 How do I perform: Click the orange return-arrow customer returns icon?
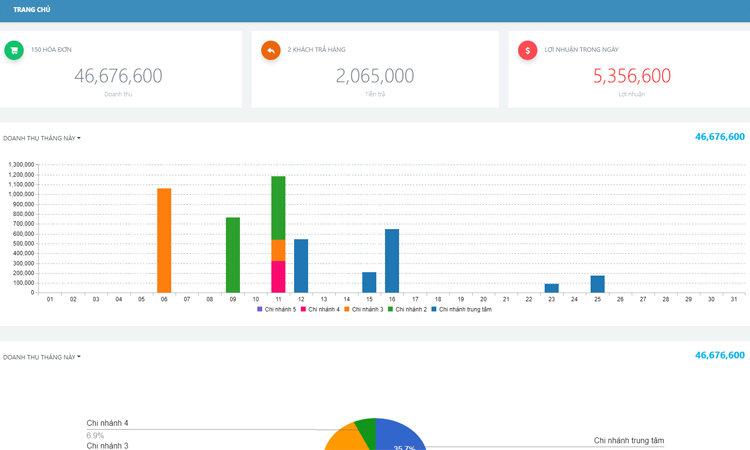tap(271, 50)
